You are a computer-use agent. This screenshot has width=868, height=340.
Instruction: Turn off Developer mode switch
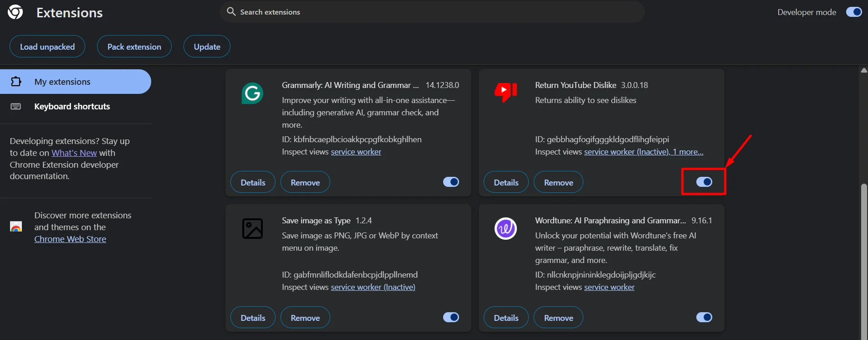(854, 12)
